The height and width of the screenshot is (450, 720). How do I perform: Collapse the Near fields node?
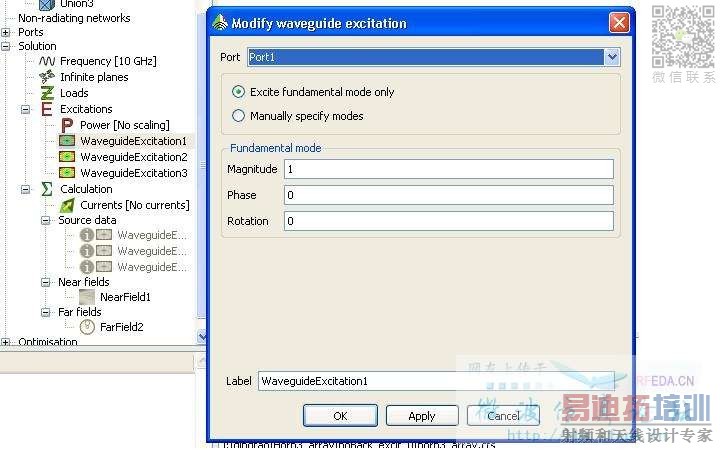pyautogui.click(x=45, y=282)
